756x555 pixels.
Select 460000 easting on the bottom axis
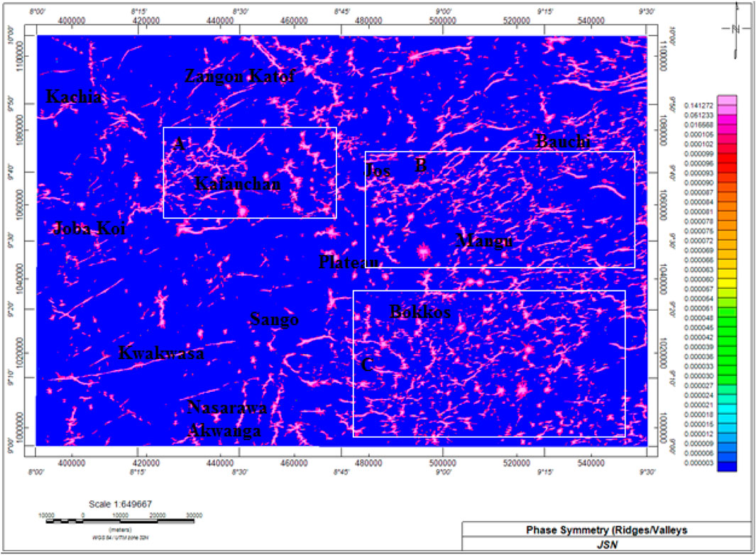click(294, 463)
